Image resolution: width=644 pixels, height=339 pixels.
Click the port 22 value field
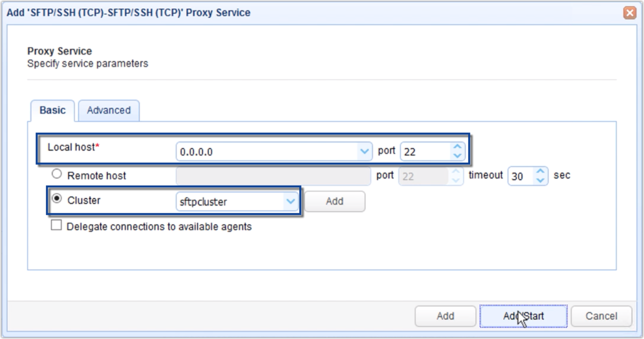click(x=424, y=151)
